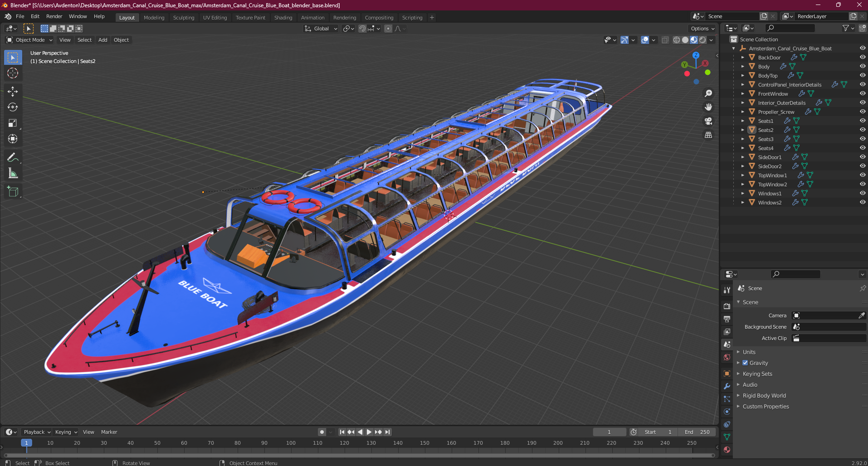Switch to the Shading workspace tab

click(283, 18)
